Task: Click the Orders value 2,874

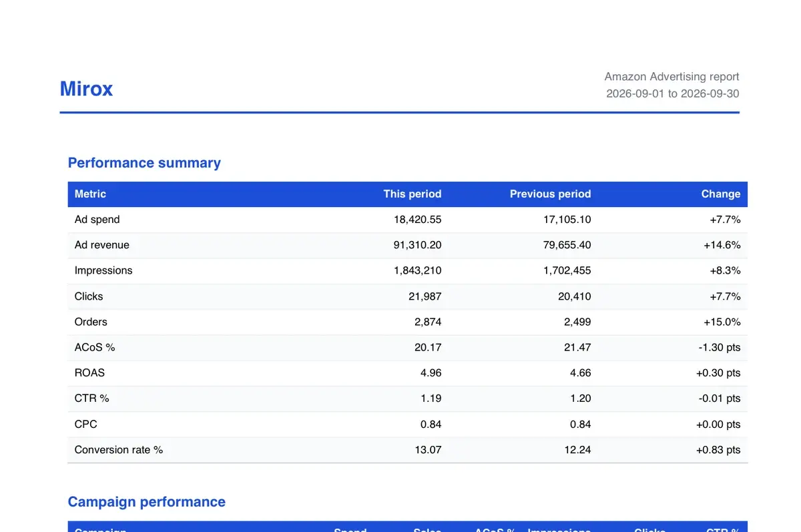Action: click(428, 322)
